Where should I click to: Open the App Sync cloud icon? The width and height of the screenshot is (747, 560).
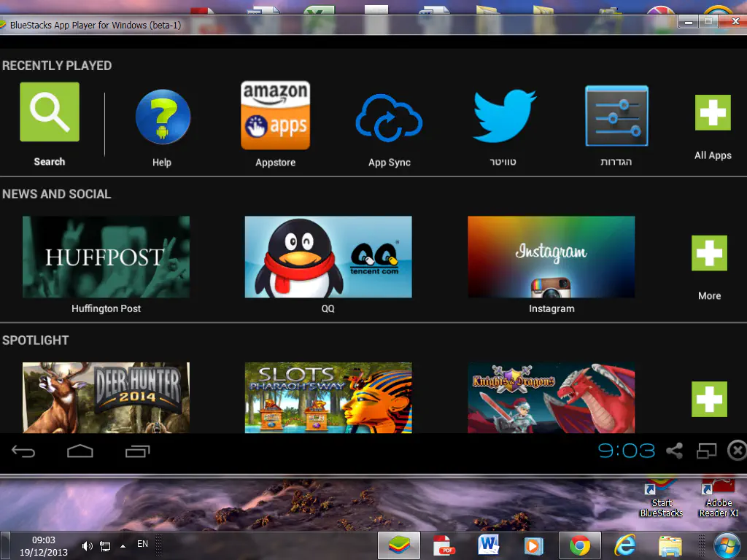pyautogui.click(x=389, y=117)
